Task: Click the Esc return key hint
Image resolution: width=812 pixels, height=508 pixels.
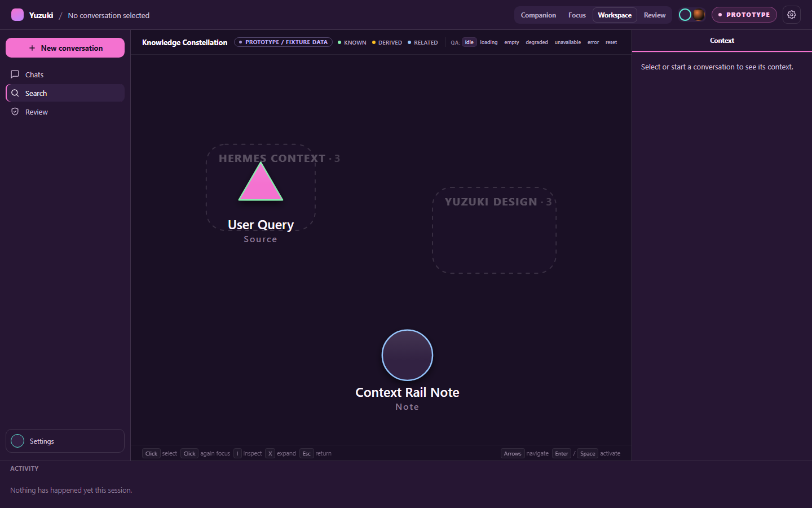Action: (316, 453)
